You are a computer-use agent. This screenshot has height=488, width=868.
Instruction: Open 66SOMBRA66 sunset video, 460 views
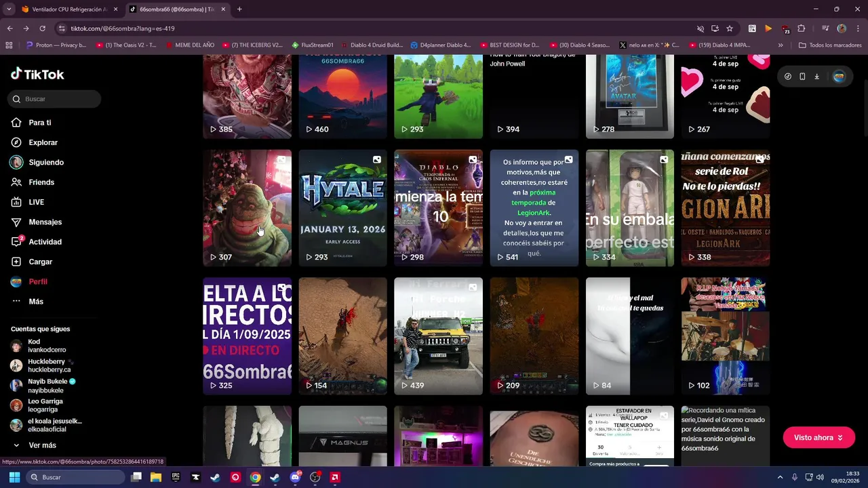pos(342,96)
